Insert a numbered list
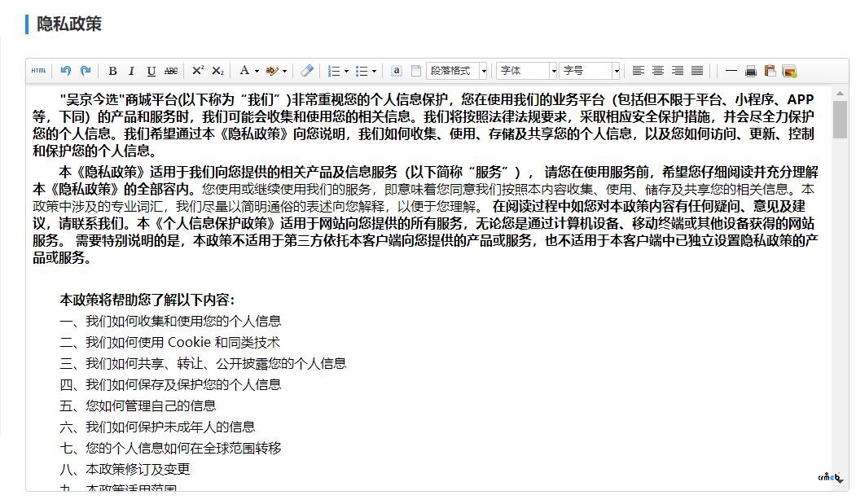856x504 pixels. [334, 71]
